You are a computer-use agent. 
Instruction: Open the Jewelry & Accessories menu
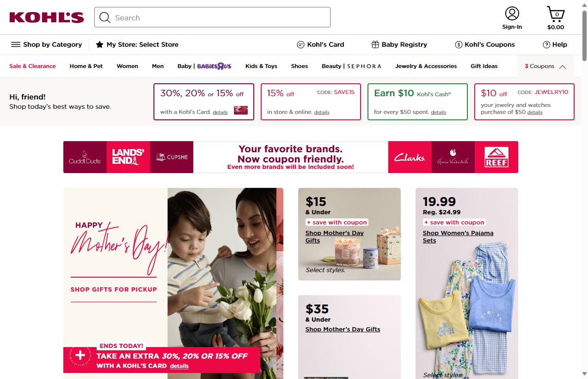tap(426, 66)
